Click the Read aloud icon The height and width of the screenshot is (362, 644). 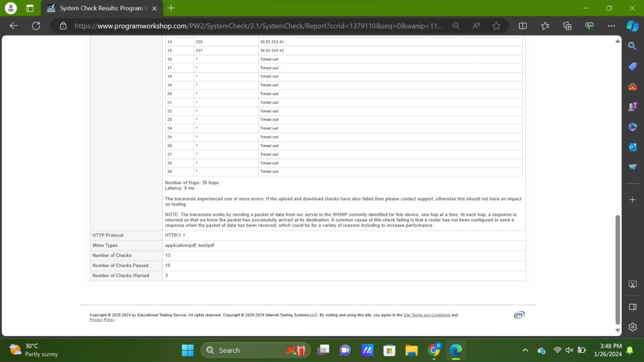click(476, 26)
